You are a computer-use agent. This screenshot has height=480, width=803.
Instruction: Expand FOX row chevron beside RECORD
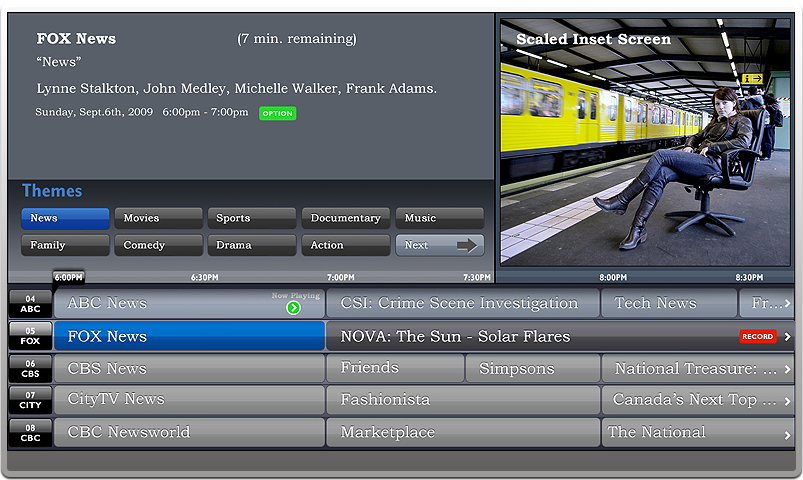[x=787, y=337]
